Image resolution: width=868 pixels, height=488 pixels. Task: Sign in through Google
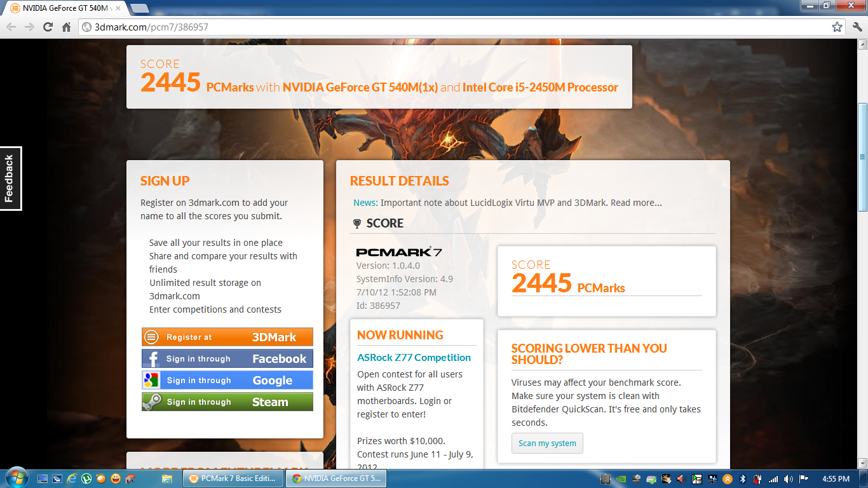click(x=227, y=380)
